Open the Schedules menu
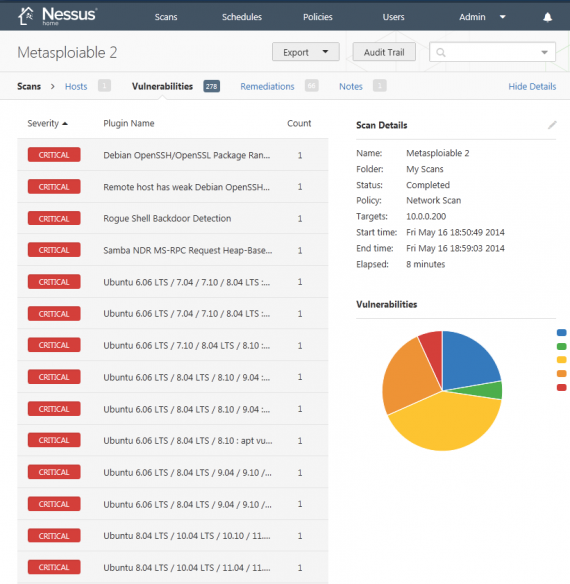 coord(242,17)
